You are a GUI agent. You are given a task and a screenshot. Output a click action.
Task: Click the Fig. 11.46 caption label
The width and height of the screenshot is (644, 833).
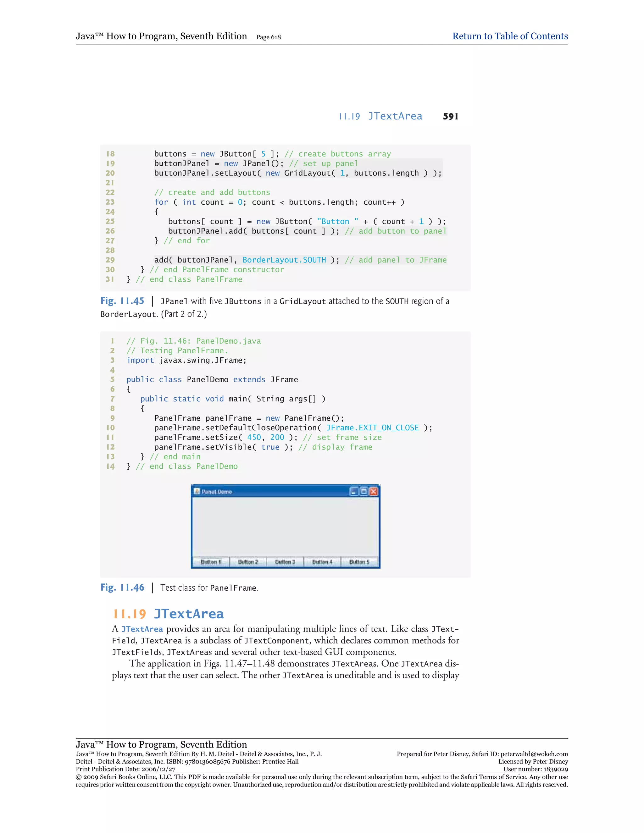pos(122,588)
